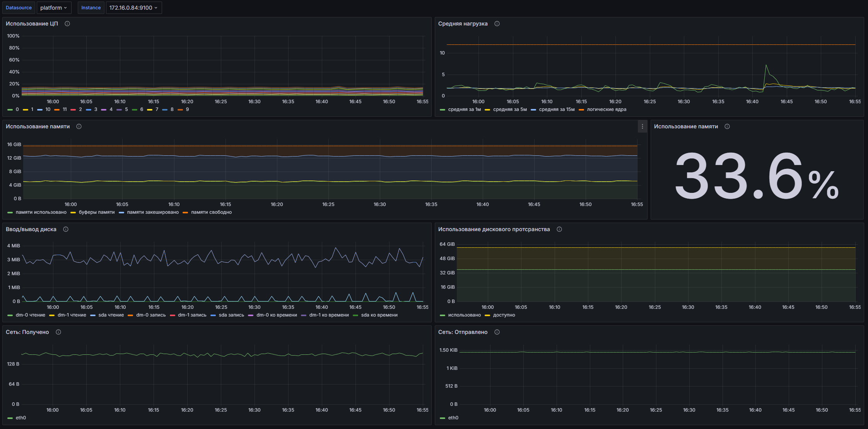The height and width of the screenshot is (429, 868).
Task: Click the 33.6% memory usage stat value
Action: click(756, 176)
